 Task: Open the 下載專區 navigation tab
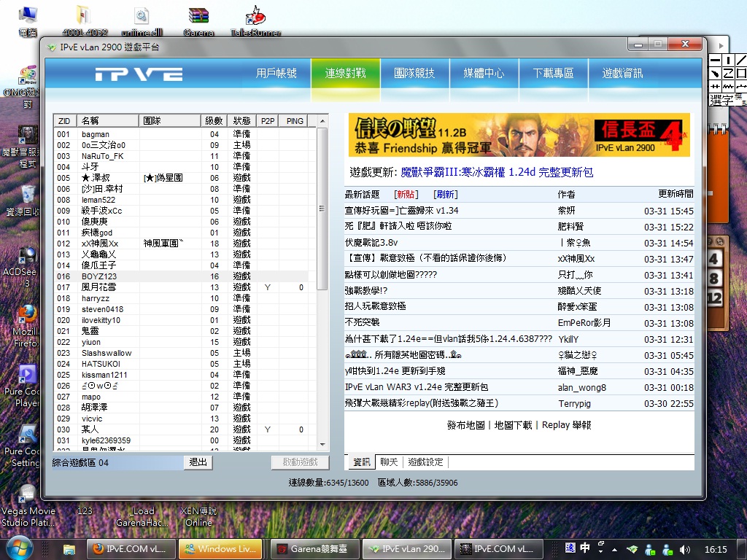(x=553, y=73)
